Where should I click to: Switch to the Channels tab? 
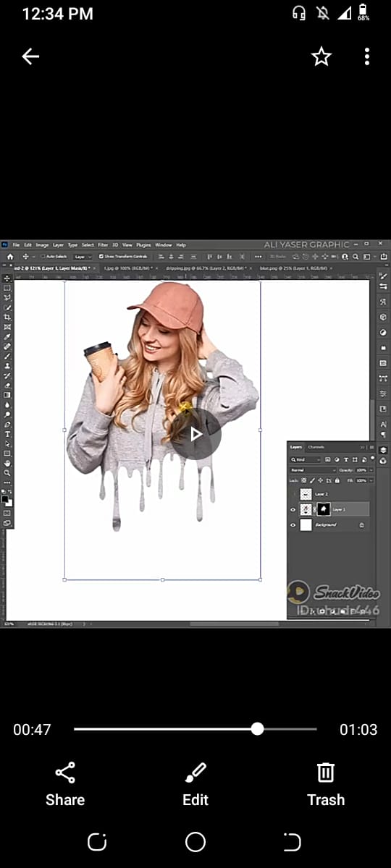316,447
